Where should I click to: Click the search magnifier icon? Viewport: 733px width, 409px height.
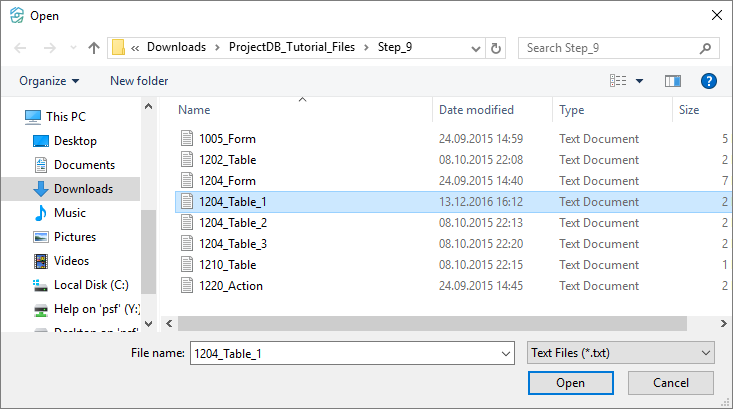(x=705, y=47)
